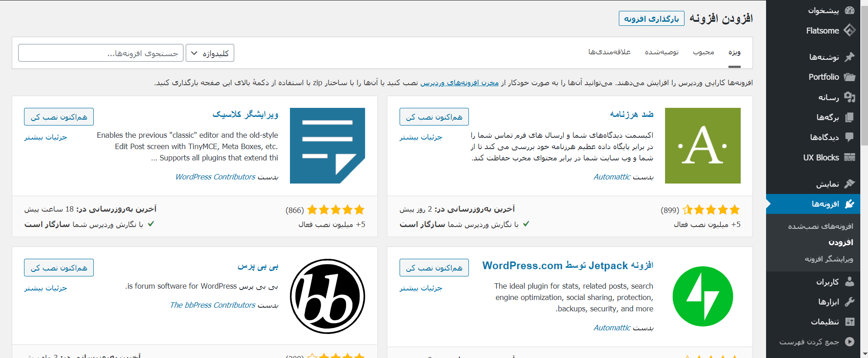Image resolution: width=868 pixels, height=358 pixels.
Task: Click the بی بی پرس plugin title
Action: [x=258, y=266]
